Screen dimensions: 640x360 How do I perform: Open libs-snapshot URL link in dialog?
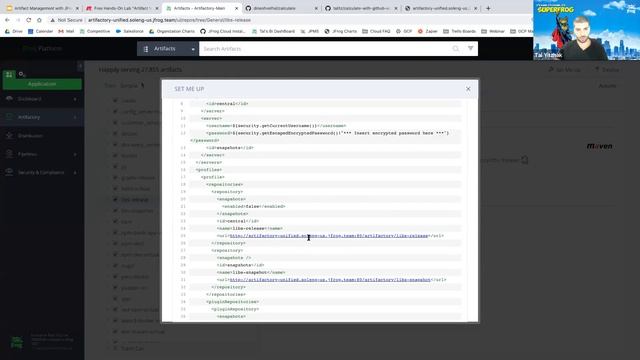[x=330, y=280]
